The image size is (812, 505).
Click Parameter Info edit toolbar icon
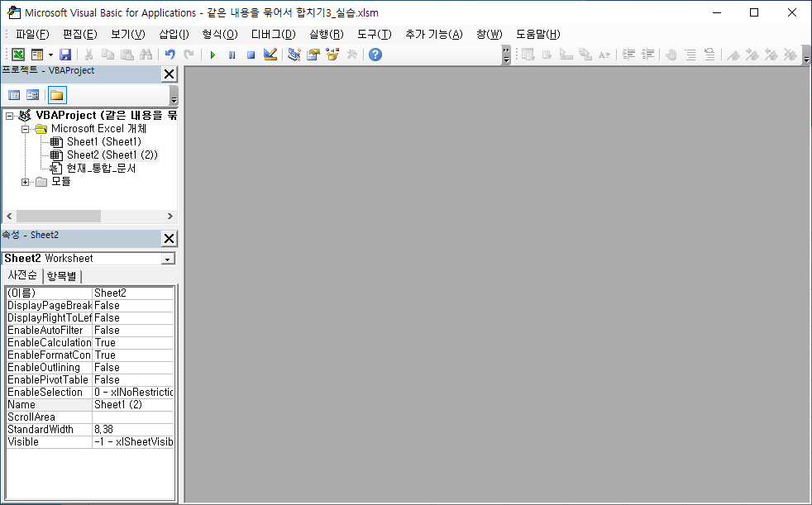pyautogui.click(x=585, y=55)
